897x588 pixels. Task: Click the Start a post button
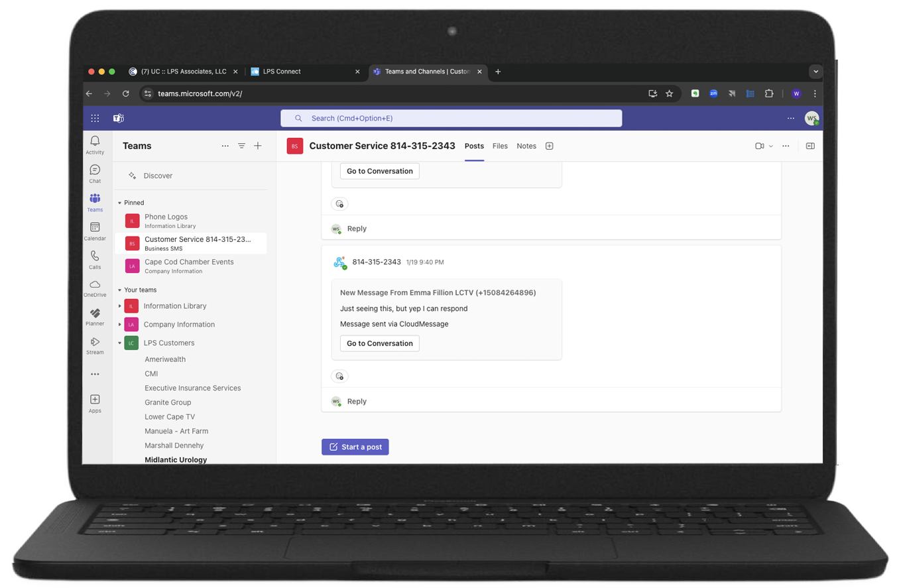[x=355, y=447]
